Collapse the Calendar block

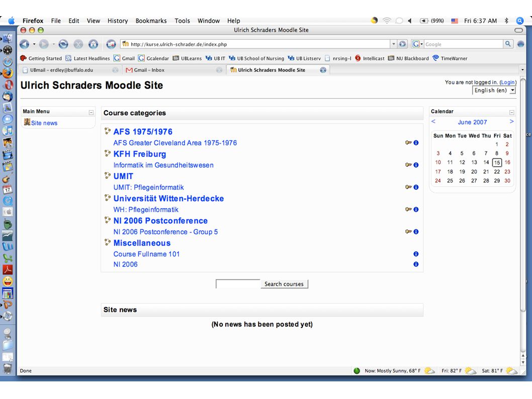(512, 112)
